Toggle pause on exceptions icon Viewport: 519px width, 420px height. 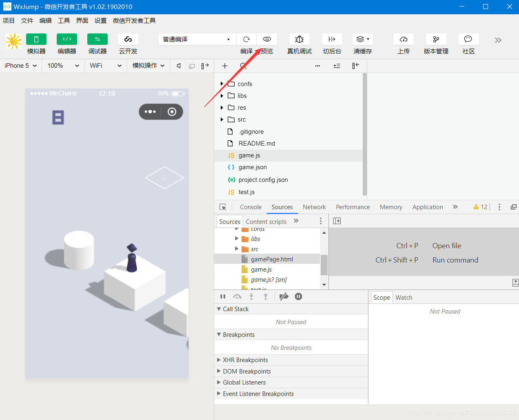pyautogui.click(x=298, y=296)
